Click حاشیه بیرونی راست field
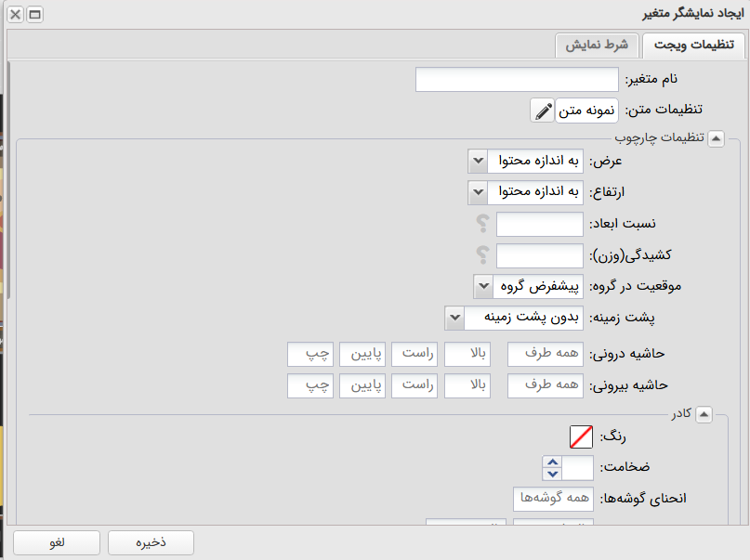Screen dimensions: 750x560 (414, 385)
